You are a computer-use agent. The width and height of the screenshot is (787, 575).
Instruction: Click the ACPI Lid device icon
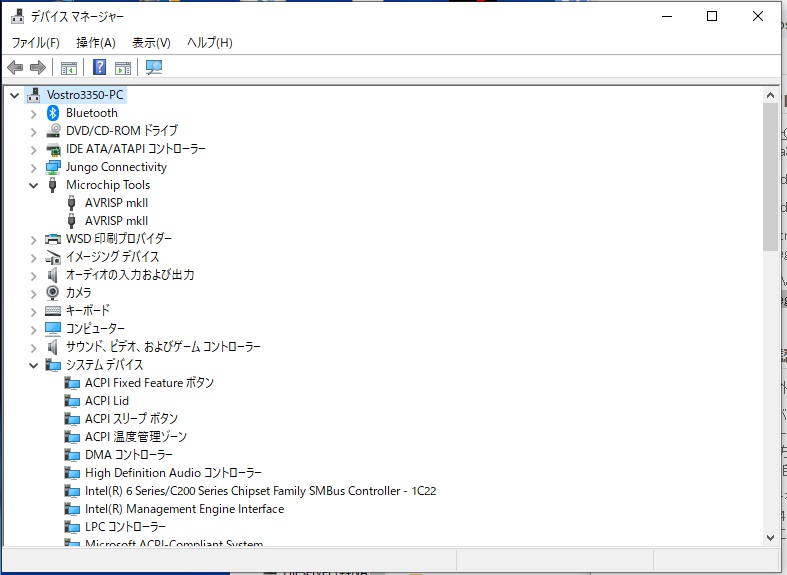(x=72, y=401)
